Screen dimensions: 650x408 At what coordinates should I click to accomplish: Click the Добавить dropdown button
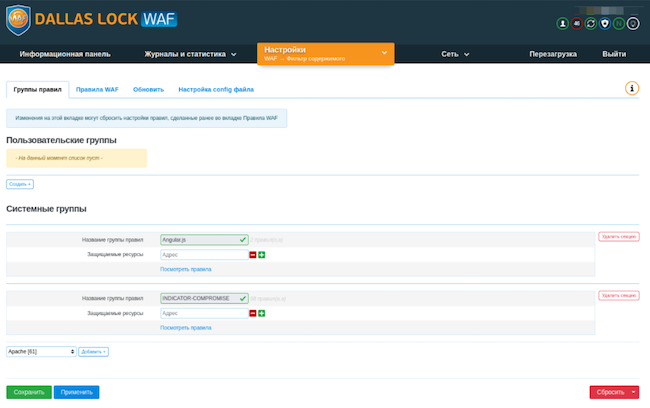93,352
